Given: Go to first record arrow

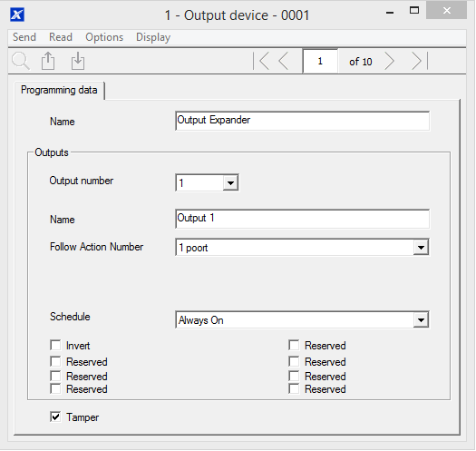Looking at the screenshot, I should tap(261, 61).
